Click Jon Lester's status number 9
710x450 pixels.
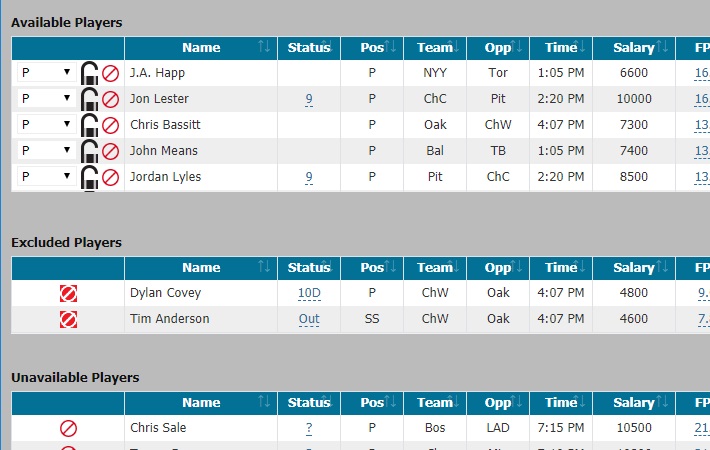pos(309,99)
